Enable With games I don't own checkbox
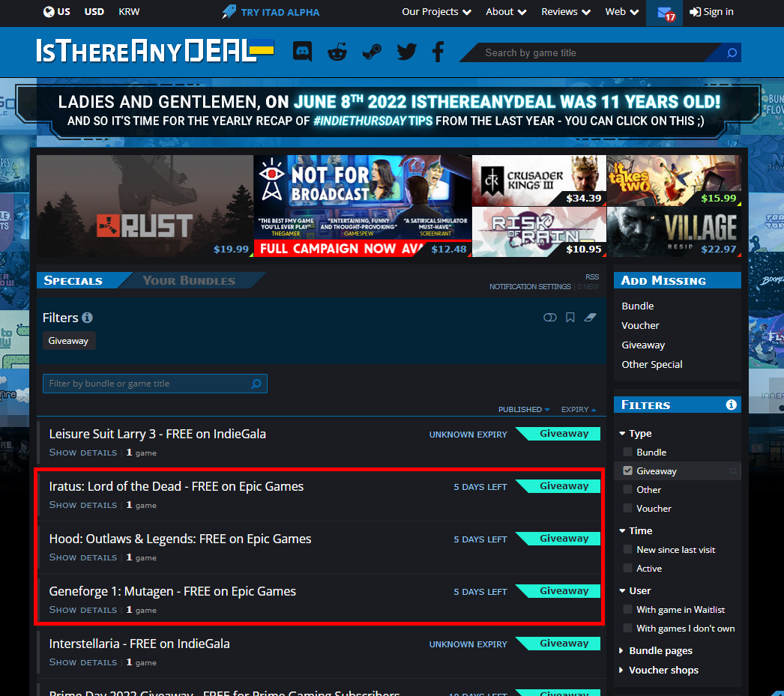The width and height of the screenshot is (784, 696). (627, 628)
